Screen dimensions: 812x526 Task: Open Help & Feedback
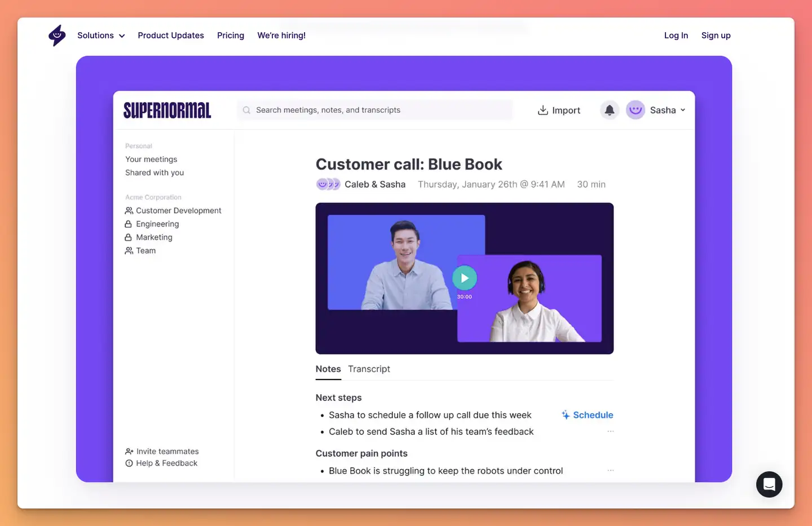tap(166, 463)
